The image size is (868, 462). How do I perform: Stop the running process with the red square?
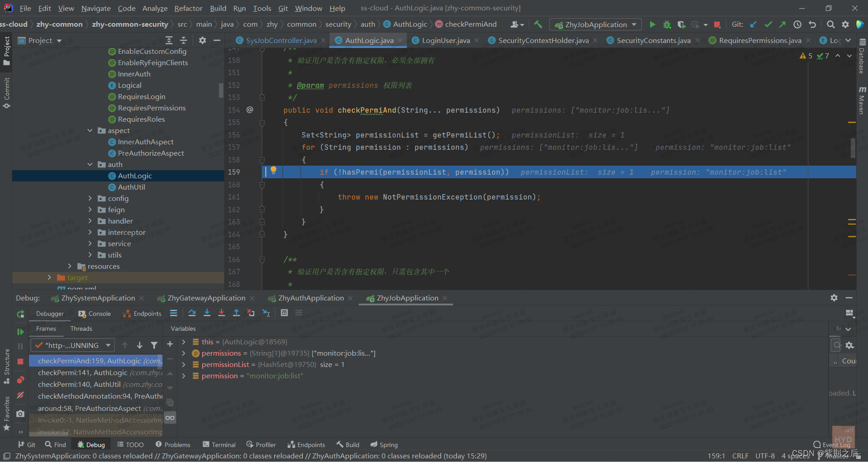[717, 24]
